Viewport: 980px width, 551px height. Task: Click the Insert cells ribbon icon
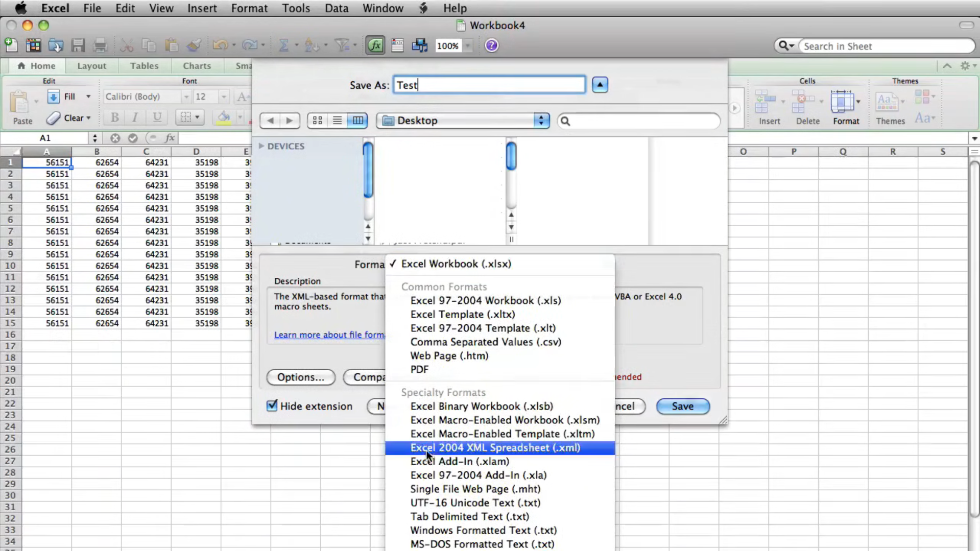pyautogui.click(x=766, y=101)
